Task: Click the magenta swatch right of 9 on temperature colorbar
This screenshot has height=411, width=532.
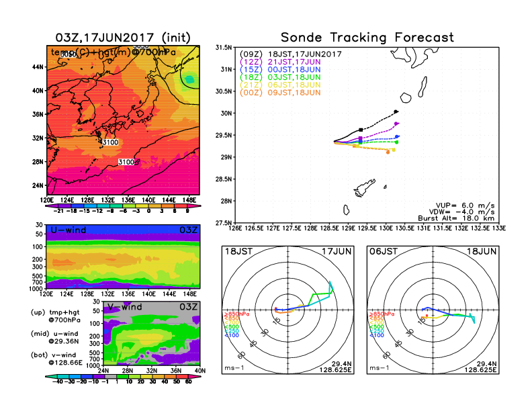Action: (193, 206)
